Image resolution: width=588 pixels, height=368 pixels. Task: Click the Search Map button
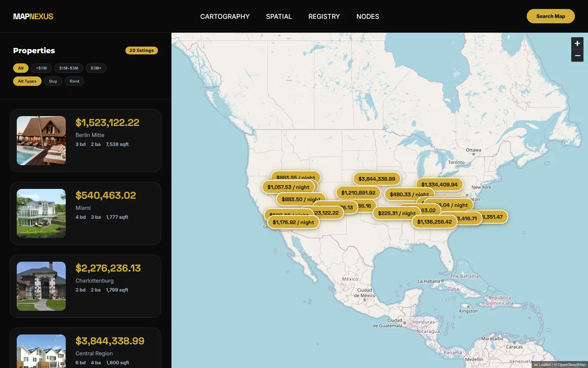point(551,16)
